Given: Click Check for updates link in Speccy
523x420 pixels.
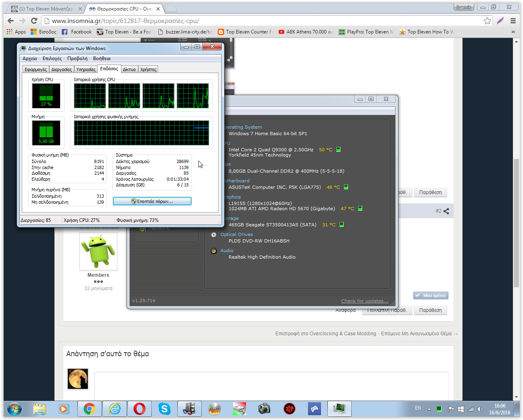Looking at the screenshot, I should [x=365, y=301].
